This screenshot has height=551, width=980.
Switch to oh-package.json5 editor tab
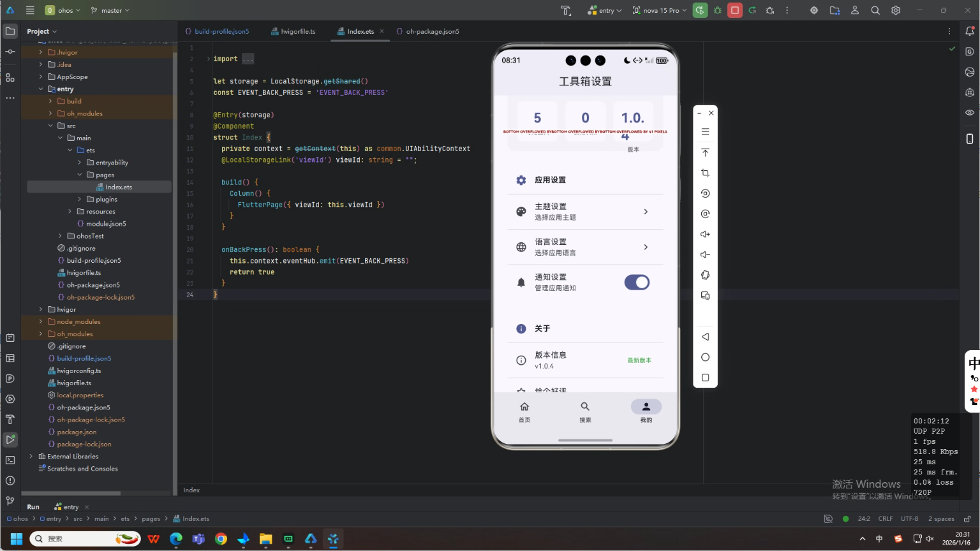[427, 31]
